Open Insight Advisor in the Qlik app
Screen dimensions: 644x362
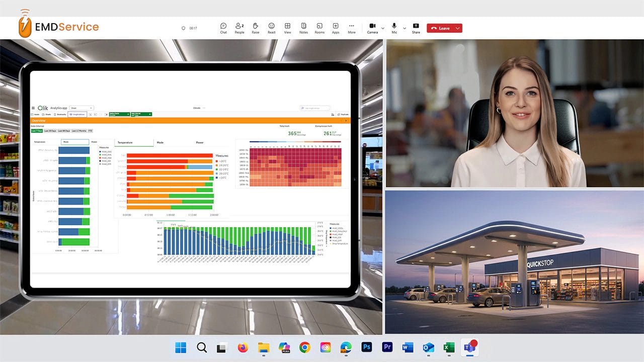[78, 114]
